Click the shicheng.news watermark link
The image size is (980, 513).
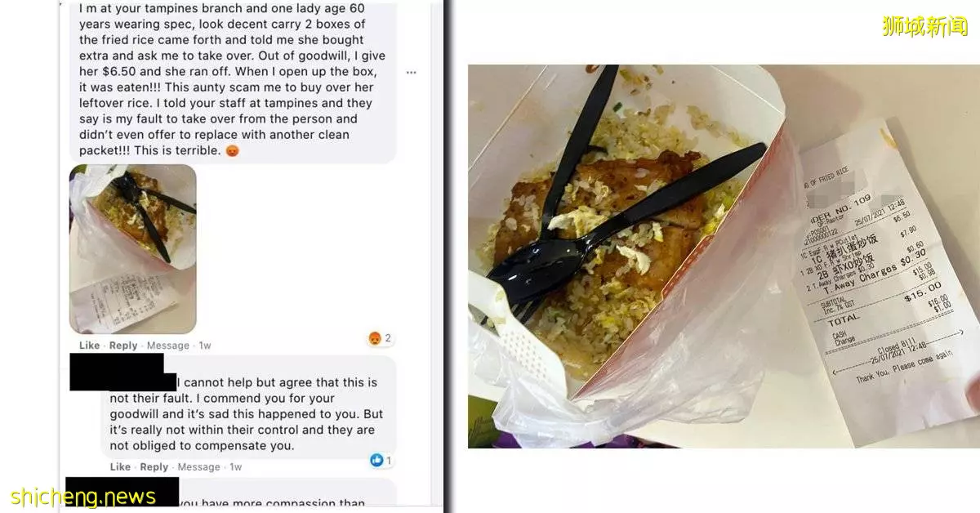click(x=82, y=497)
